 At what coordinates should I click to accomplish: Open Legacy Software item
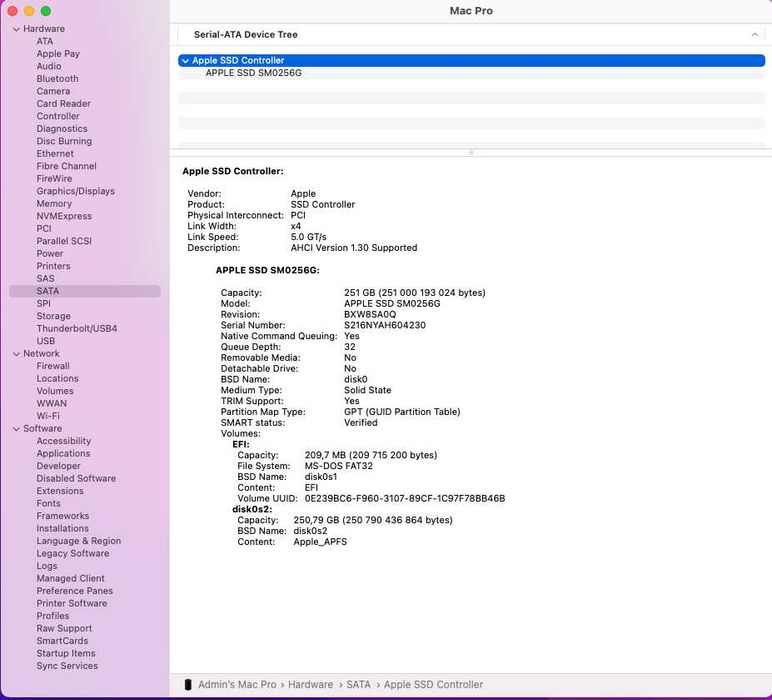[x=73, y=554]
